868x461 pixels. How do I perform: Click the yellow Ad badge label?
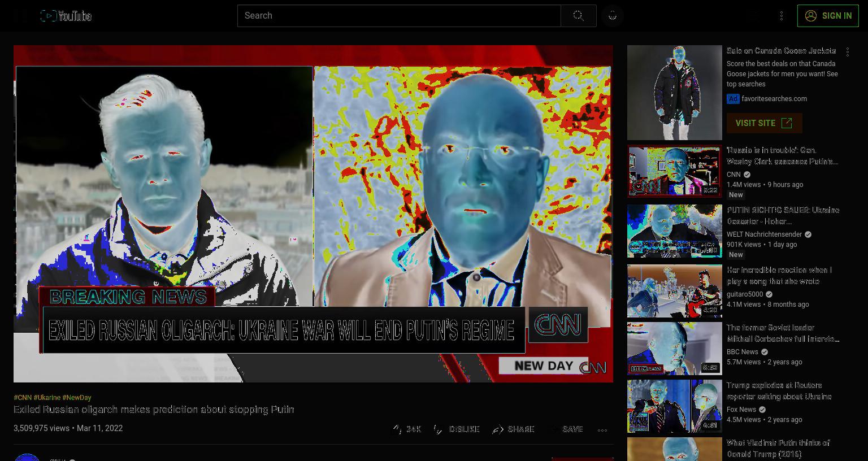(733, 99)
